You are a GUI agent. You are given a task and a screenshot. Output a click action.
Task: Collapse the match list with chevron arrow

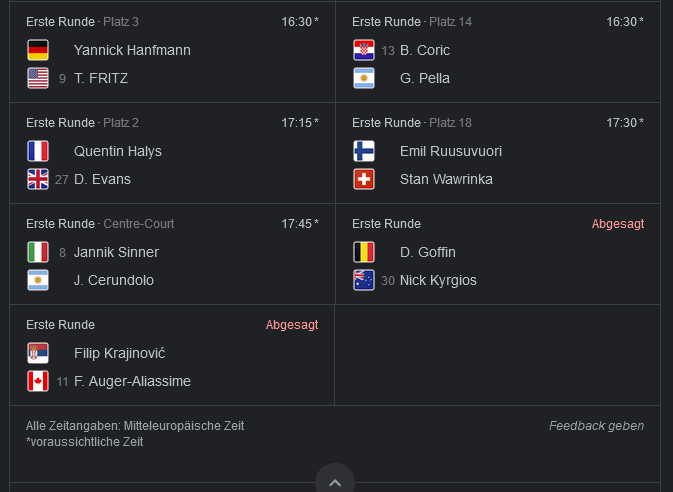(x=335, y=482)
